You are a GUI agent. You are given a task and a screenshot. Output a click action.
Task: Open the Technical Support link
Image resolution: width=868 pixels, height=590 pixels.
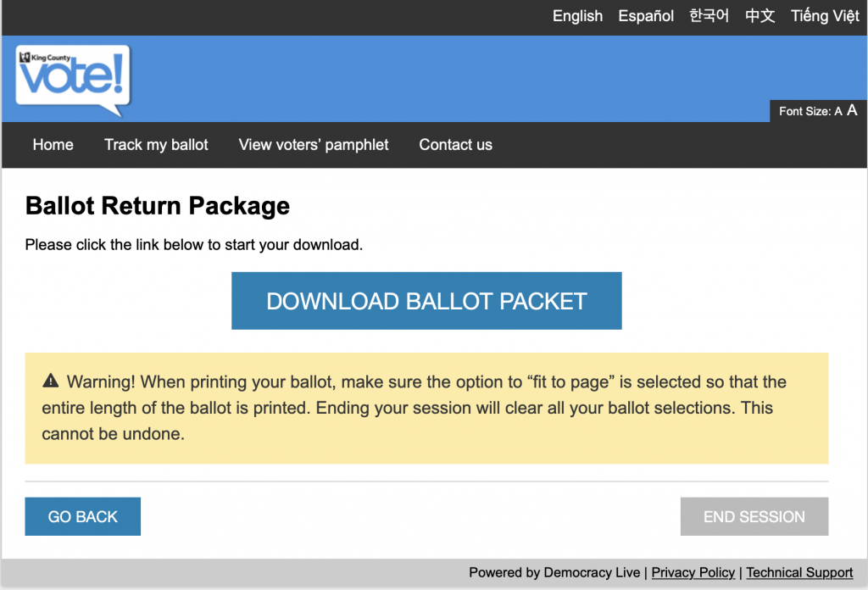click(799, 573)
